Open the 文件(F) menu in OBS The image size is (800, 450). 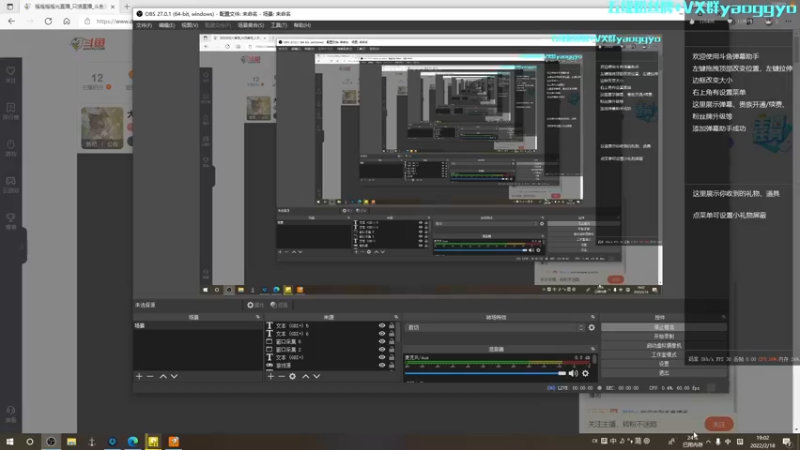pos(144,25)
